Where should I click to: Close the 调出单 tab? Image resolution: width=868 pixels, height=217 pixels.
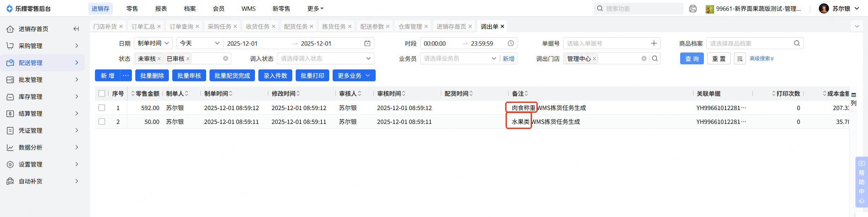[x=502, y=26]
